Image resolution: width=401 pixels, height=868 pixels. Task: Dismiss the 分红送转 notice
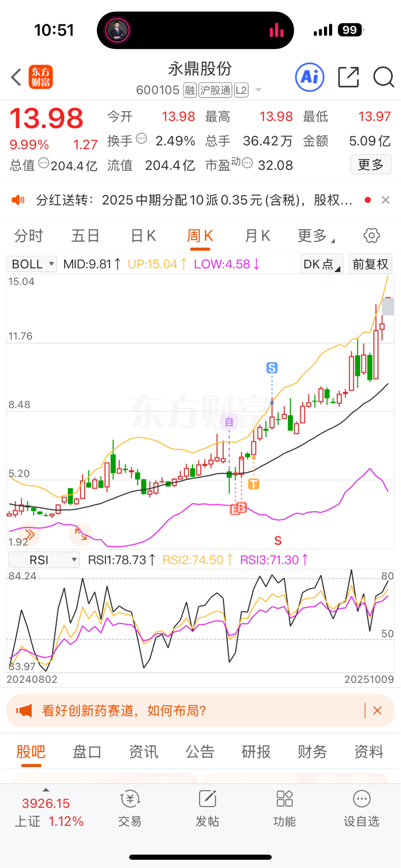pos(385,200)
